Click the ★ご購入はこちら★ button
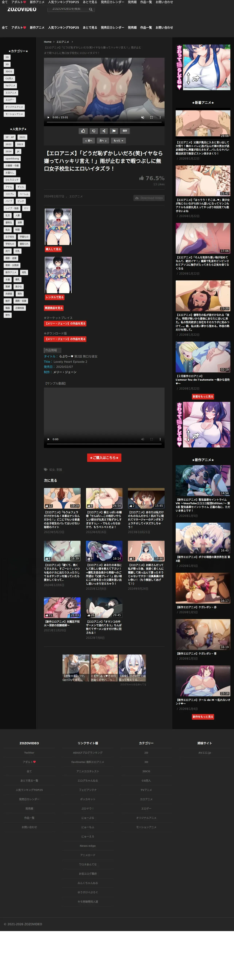This screenshot has height=980, width=234. (x=104, y=458)
